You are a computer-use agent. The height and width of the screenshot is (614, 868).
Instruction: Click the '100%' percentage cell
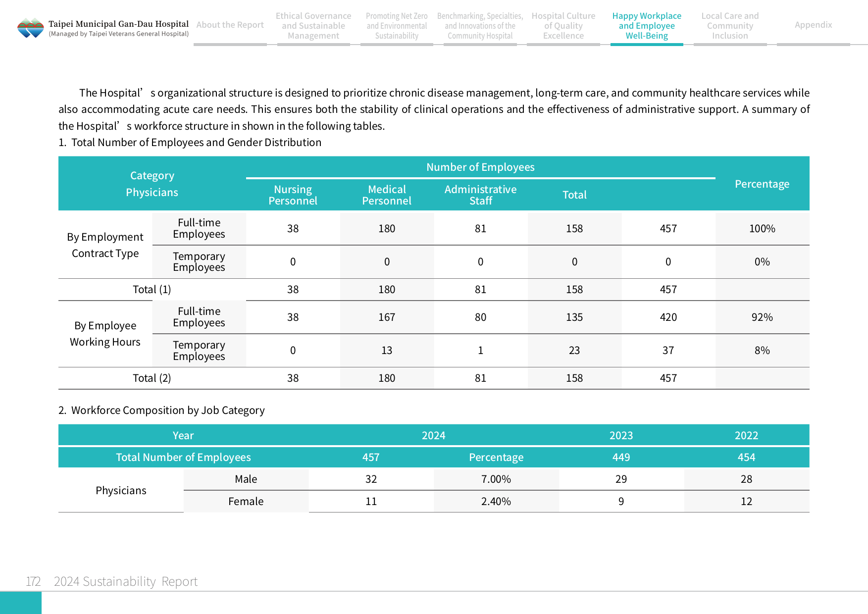click(762, 228)
